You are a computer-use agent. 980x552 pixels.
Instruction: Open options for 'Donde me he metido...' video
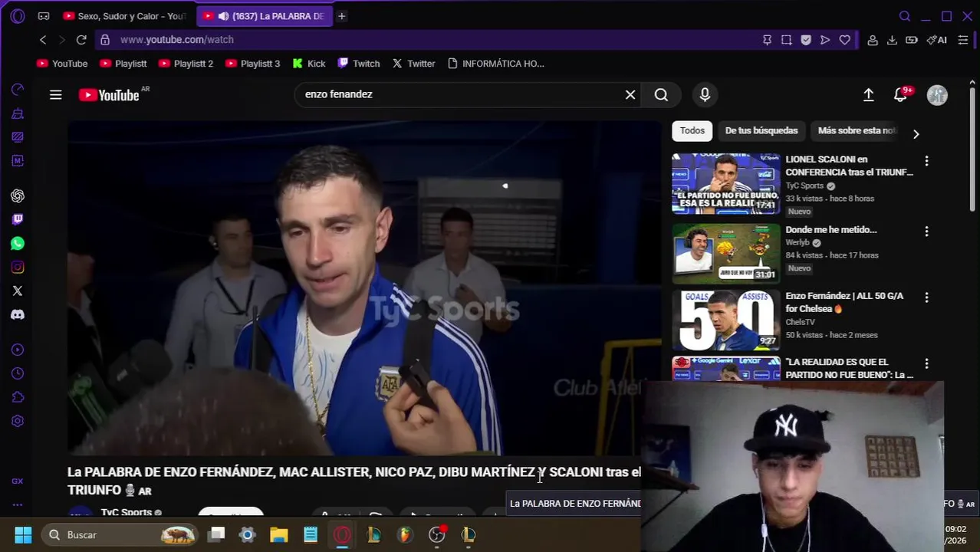(x=926, y=231)
